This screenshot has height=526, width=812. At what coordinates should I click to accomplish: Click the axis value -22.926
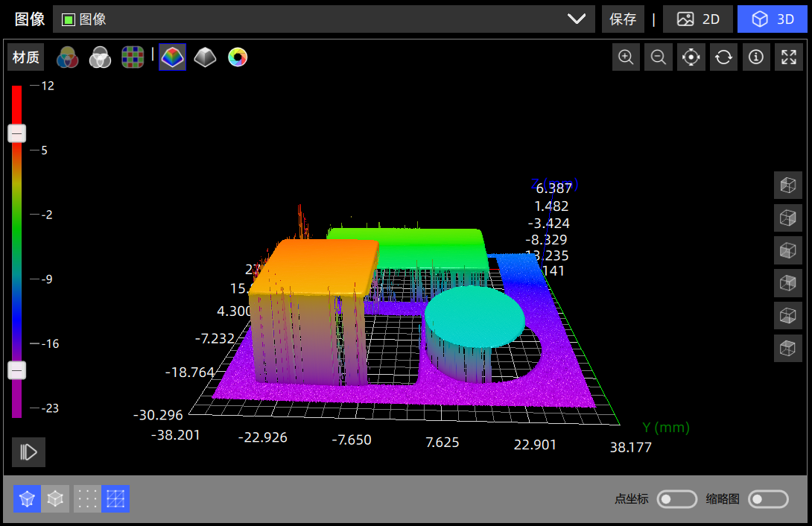(262, 437)
